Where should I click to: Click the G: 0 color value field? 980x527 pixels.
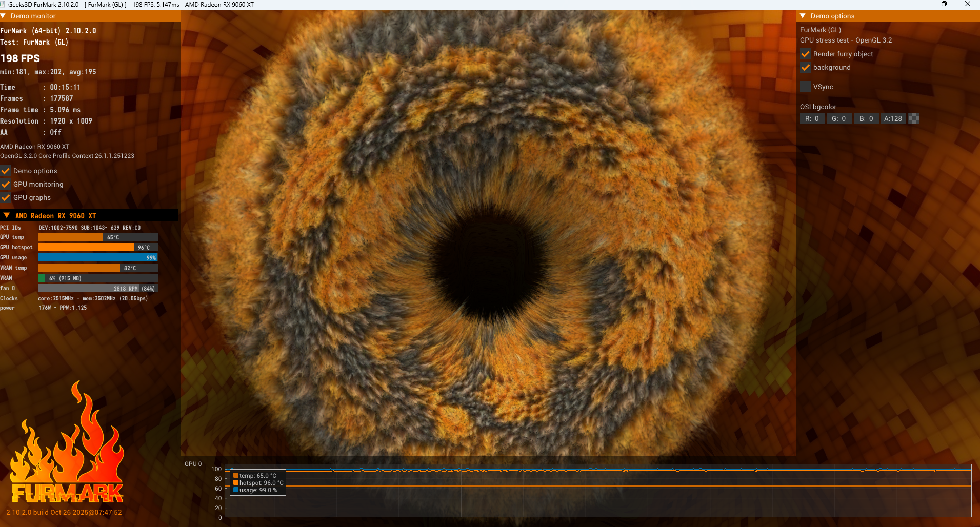(839, 118)
